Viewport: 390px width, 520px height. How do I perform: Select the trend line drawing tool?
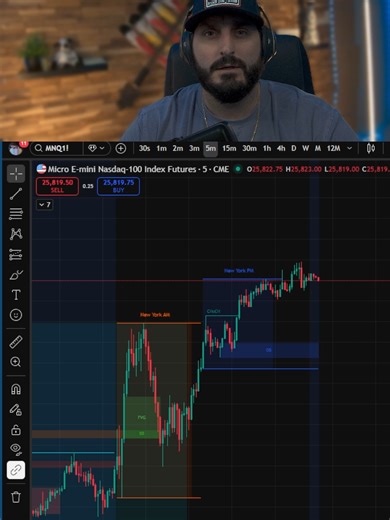pyautogui.click(x=16, y=194)
